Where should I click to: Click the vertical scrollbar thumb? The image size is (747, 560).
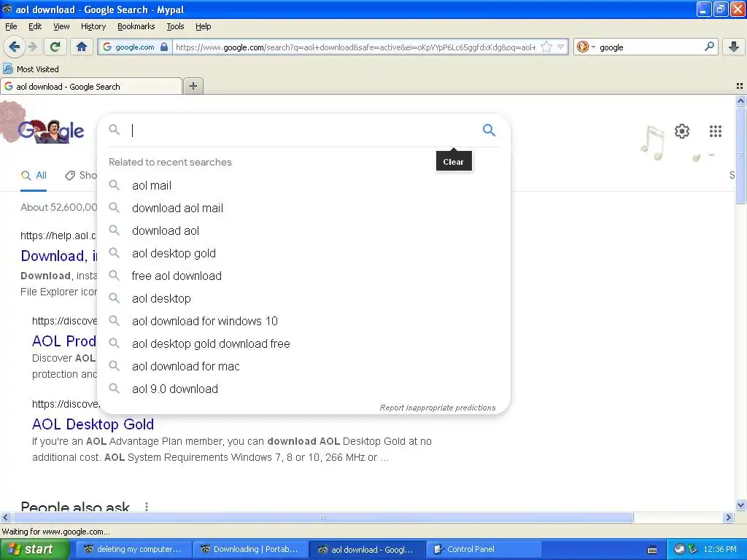tap(740, 155)
